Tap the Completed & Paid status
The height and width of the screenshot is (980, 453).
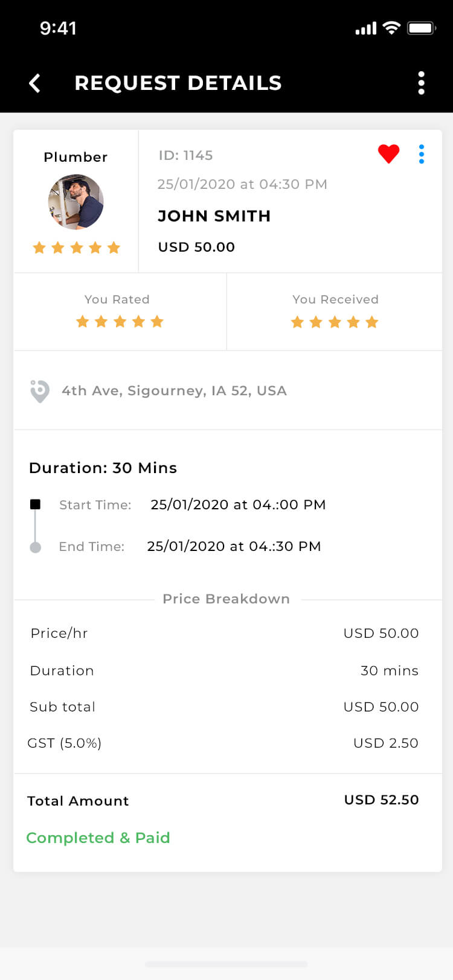tap(98, 838)
